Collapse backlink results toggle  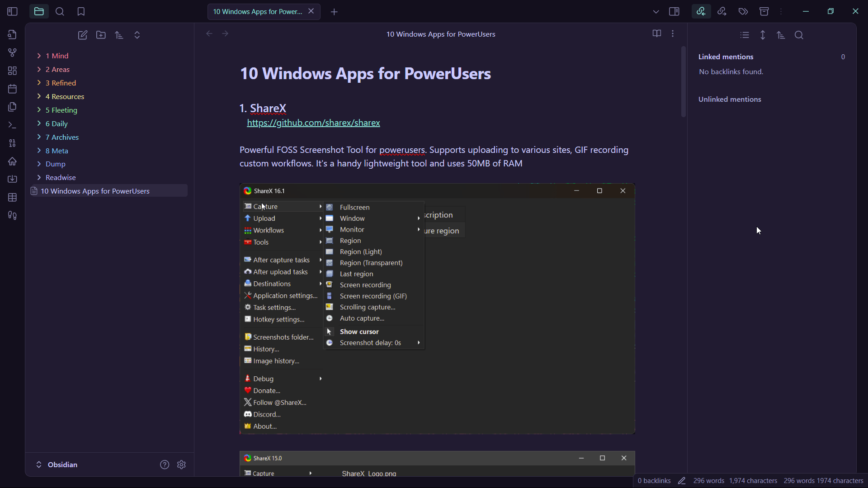[x=745, y=35]
